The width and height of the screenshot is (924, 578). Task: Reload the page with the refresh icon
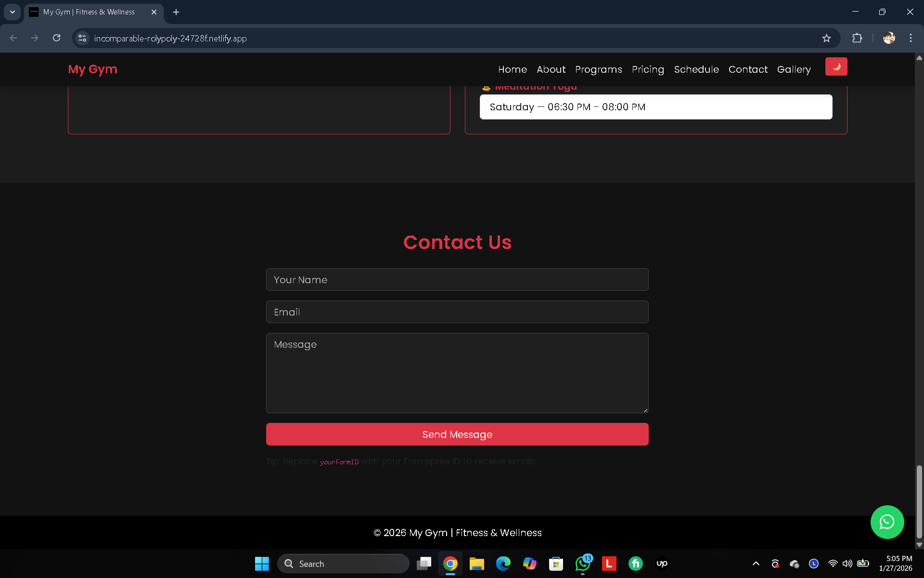pyautogui.click(x=56, y=38)
